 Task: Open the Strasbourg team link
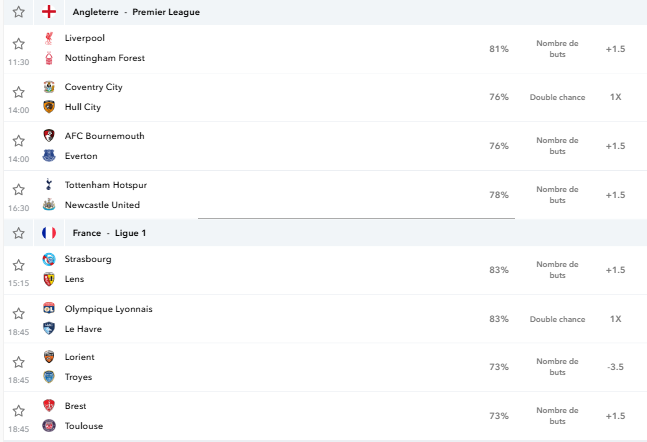point(88,259)
